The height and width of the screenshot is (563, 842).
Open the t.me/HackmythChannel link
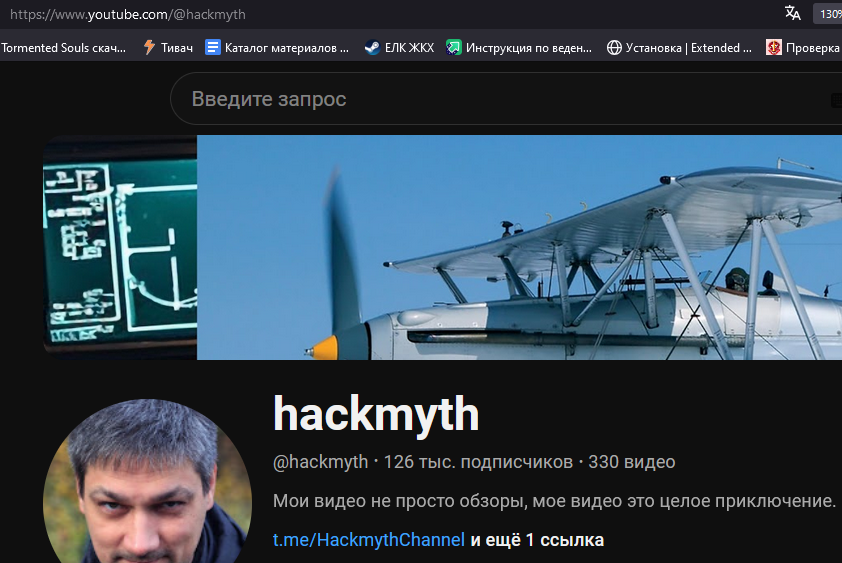click(x=368, y=540)
